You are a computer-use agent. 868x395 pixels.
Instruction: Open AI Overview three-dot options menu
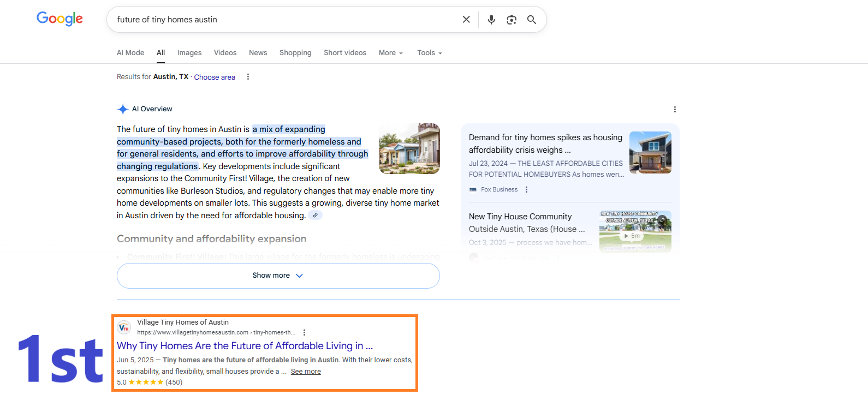pos(675,109)
